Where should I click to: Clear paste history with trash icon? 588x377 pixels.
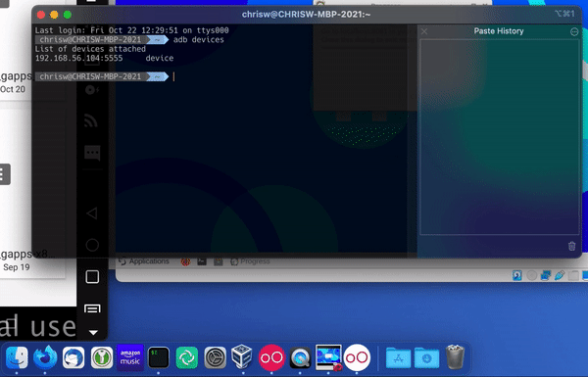tap(571, 246)
